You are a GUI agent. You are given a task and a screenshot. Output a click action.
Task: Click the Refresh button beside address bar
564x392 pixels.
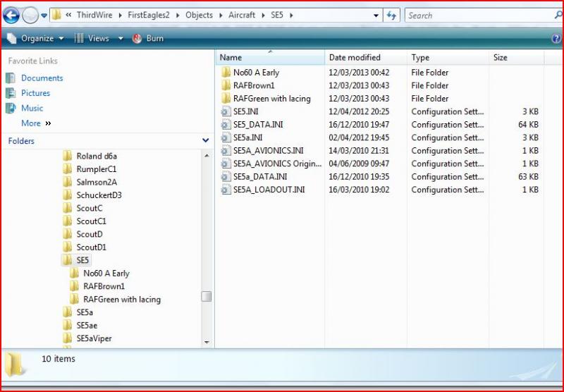click(391, 16)
